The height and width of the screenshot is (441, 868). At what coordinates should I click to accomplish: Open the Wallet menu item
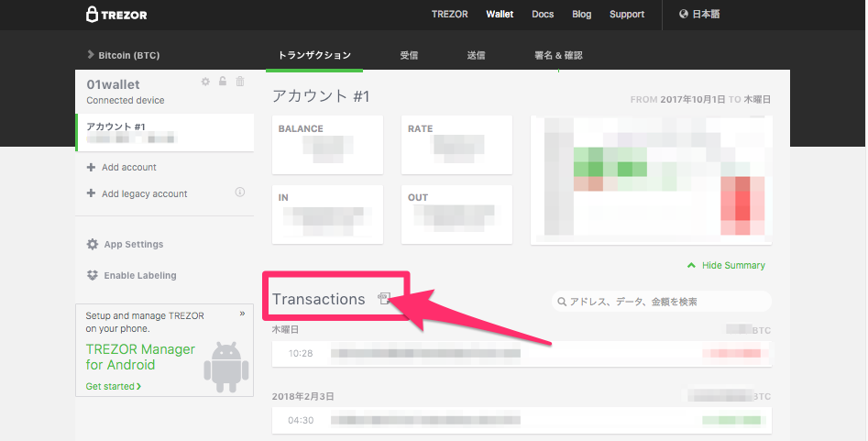pos(500,15)
